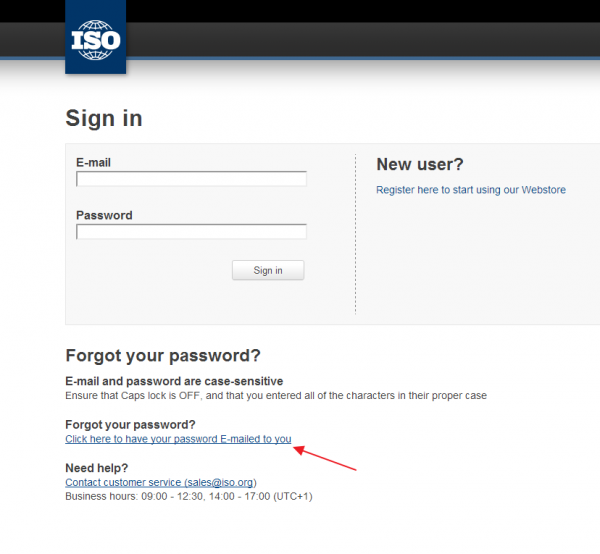Contact customer service at sales@iso.org
Viewport: 600px width, 554px height.
[x=161, y=482]
